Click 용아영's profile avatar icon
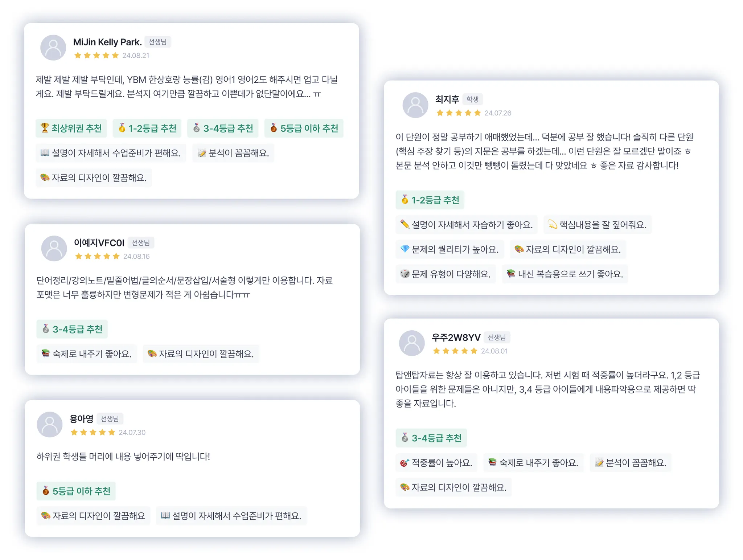This screenshot has width=743, height=560. tap(50, 424)
